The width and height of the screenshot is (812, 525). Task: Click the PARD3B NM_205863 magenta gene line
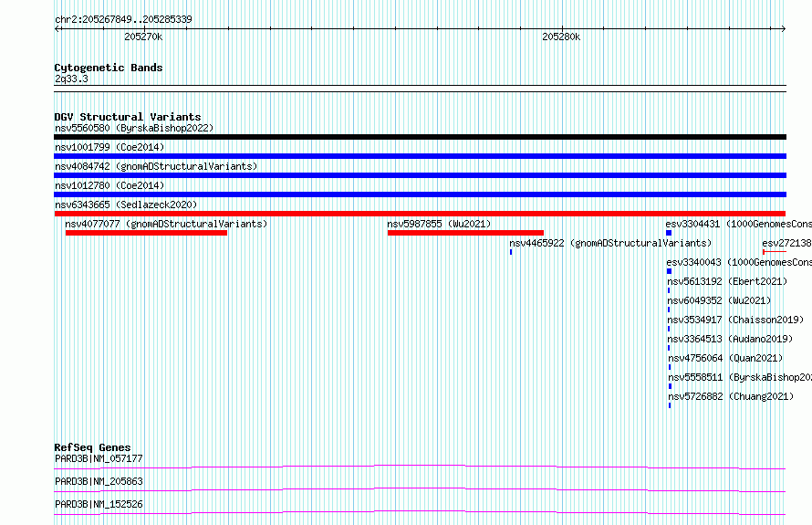coord(420,489)
